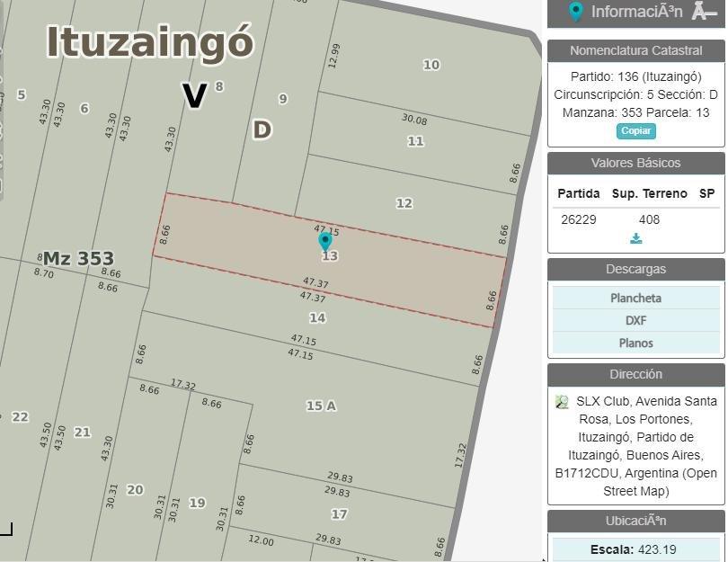Click parcel 17 on the map
This screenshot has width=728, height=562.
(x=339, y=514)
